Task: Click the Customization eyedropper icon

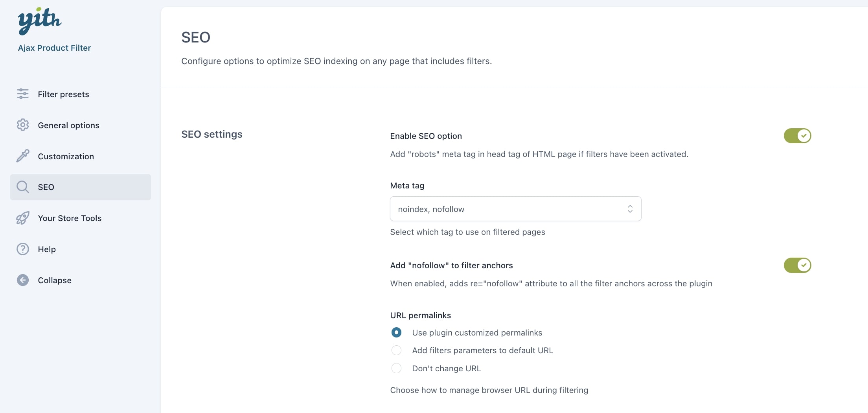Action: (x=23, y=156)
